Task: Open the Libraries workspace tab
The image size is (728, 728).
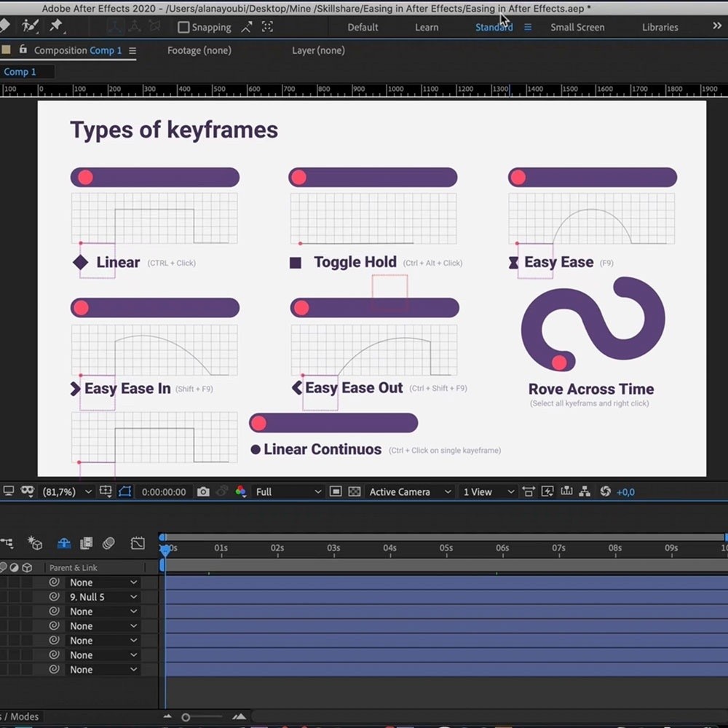Action: pyautogui.click(x=660, y=28)
